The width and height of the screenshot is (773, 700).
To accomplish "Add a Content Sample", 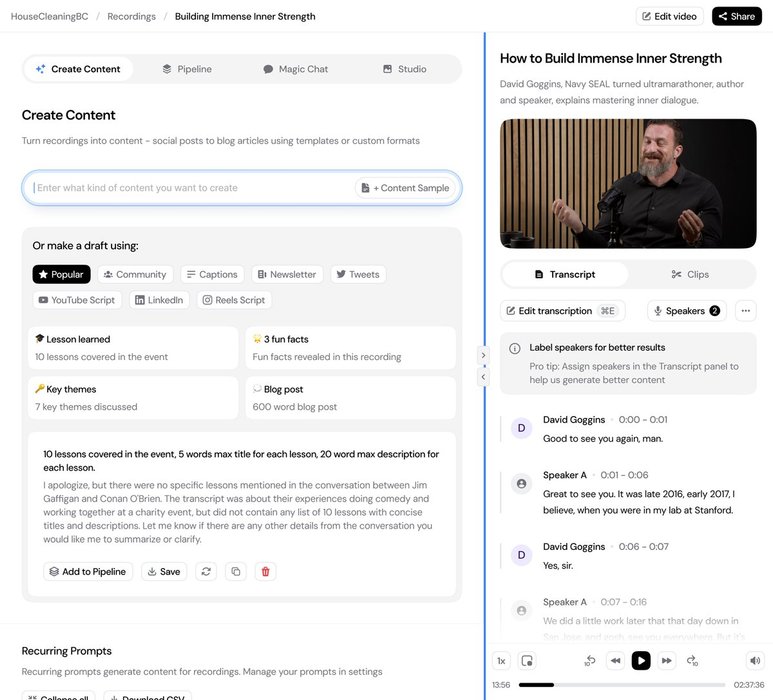I will pos(405,188).
